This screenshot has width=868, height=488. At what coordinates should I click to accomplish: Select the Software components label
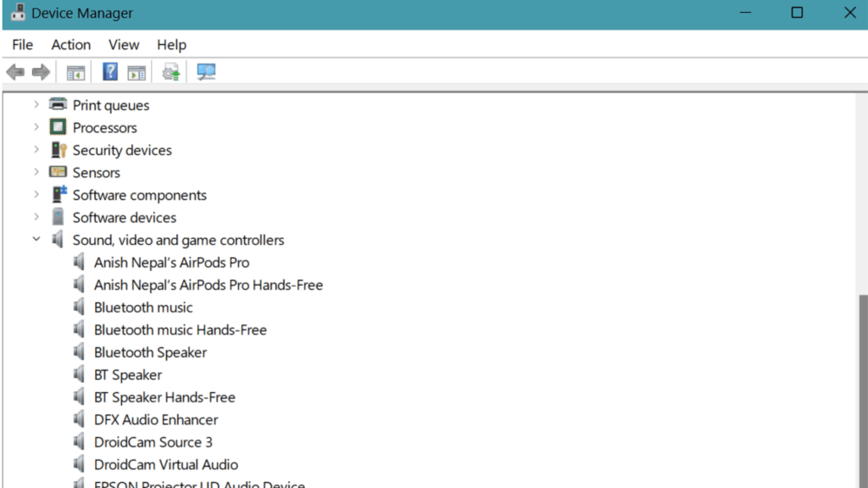tap(140, 196)
